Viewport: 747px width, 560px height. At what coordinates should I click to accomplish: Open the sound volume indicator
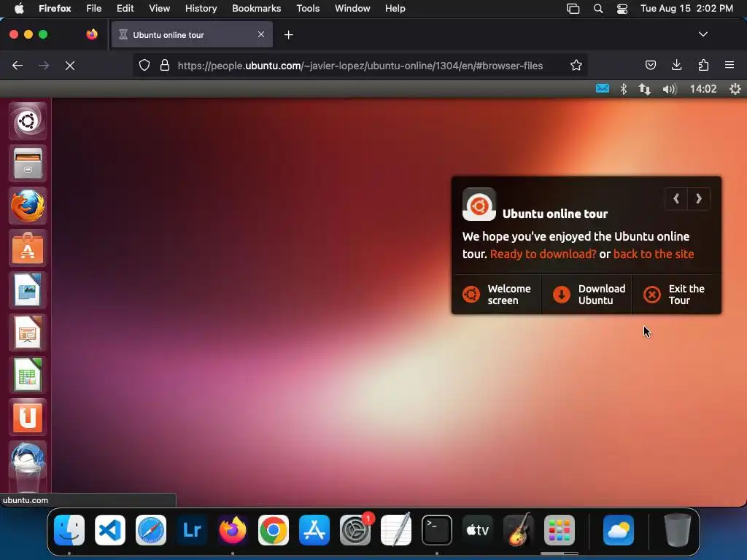point(670,89)
